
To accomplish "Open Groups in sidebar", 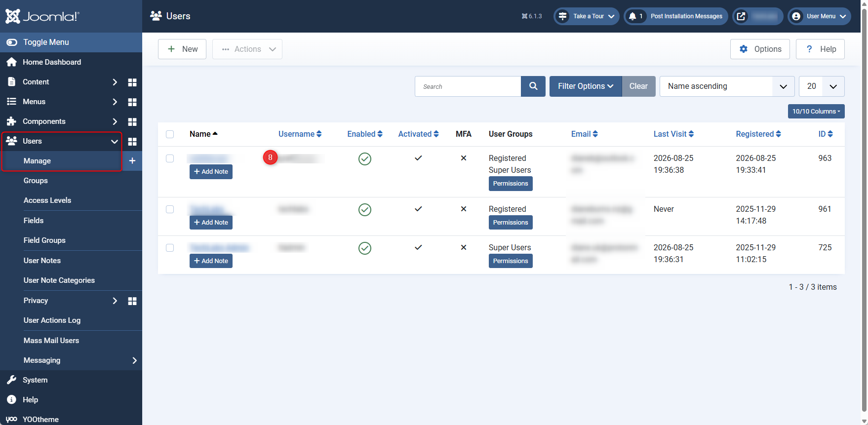I will coord(36,181).
